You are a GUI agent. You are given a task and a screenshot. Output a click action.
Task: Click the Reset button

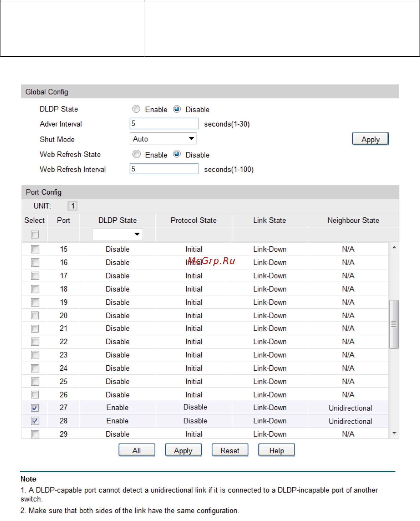(x=230, y=450)
